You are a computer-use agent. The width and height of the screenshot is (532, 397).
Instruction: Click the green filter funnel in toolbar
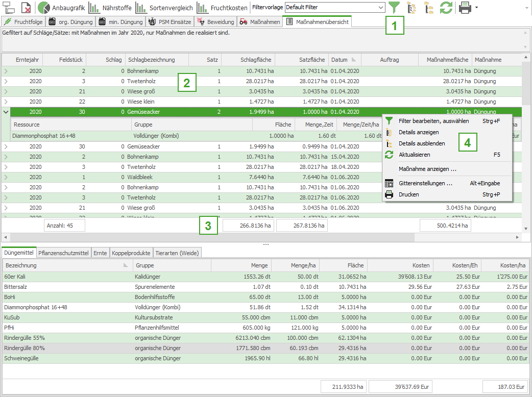click(394, 8)
